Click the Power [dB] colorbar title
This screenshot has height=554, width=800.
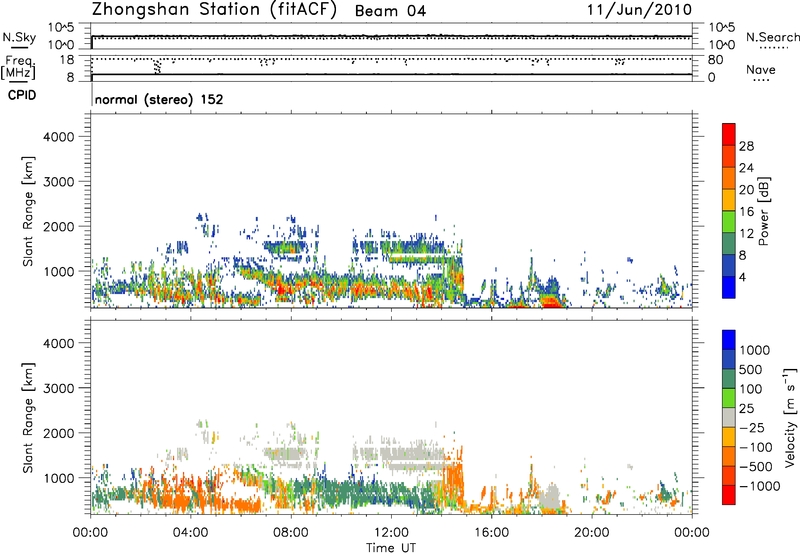pos(763,211)
